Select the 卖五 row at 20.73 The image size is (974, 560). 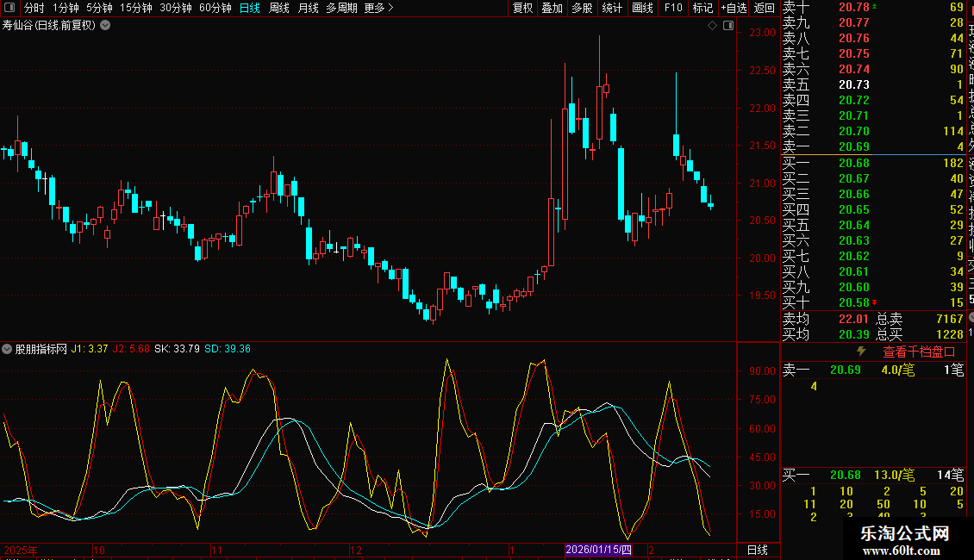click(x=873, y=84)
